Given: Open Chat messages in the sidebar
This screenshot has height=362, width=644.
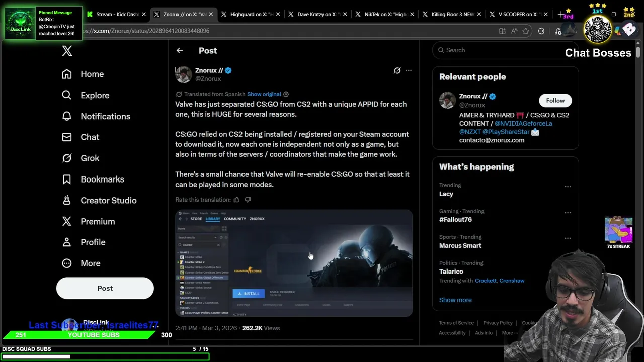Looking at the screenshot, I should point(80,137).
